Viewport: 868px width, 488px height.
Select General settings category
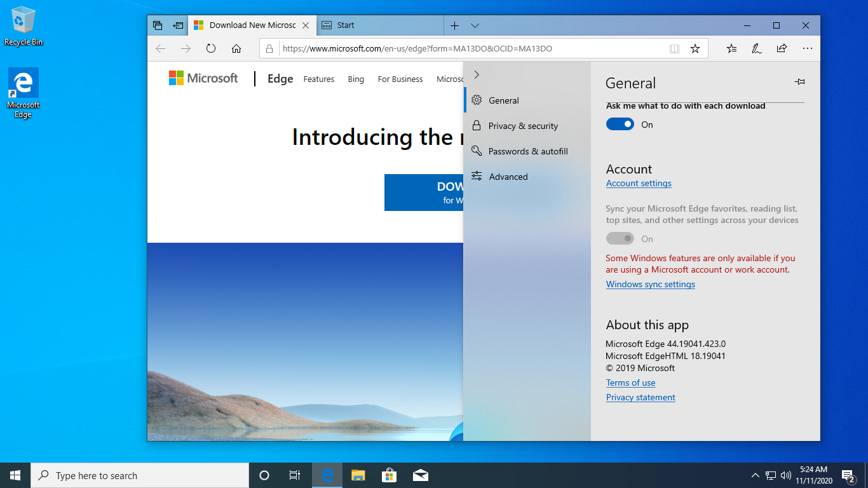527,100
